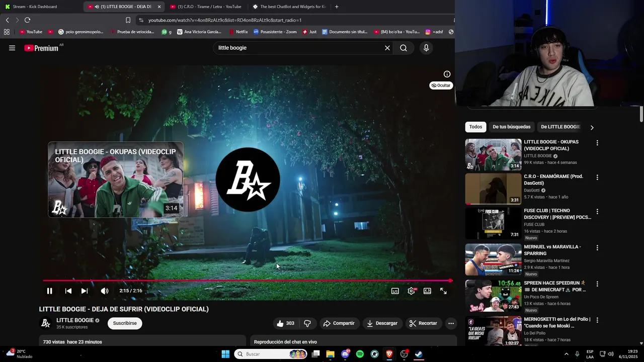644x362 pixels.
Task: Open player settings gear
Action: click(411, 291)
